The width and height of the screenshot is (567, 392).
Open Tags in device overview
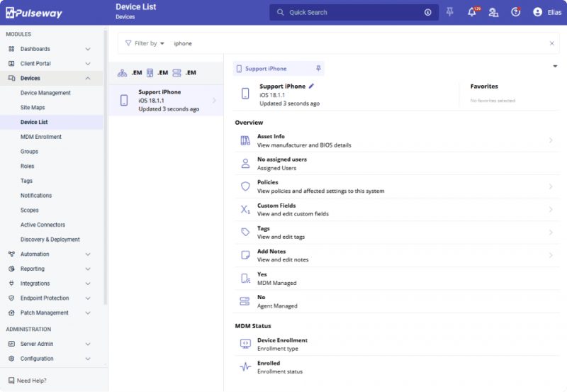click(x=397, y=233)
